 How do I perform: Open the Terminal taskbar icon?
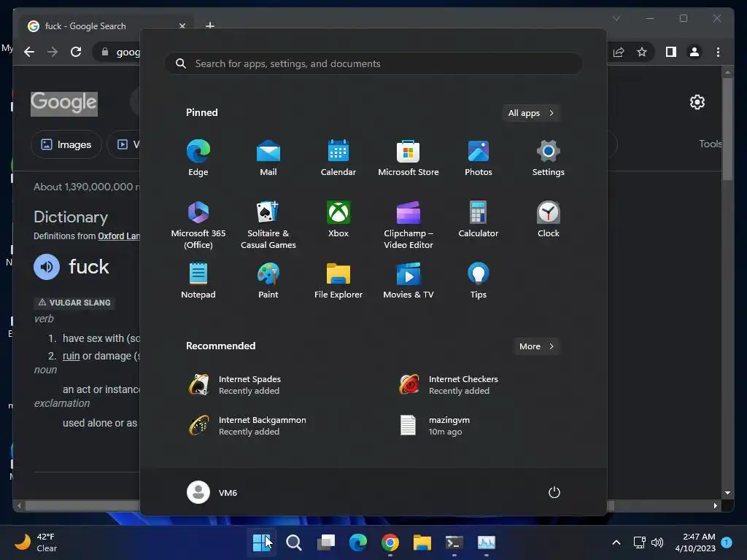point(454,542)
